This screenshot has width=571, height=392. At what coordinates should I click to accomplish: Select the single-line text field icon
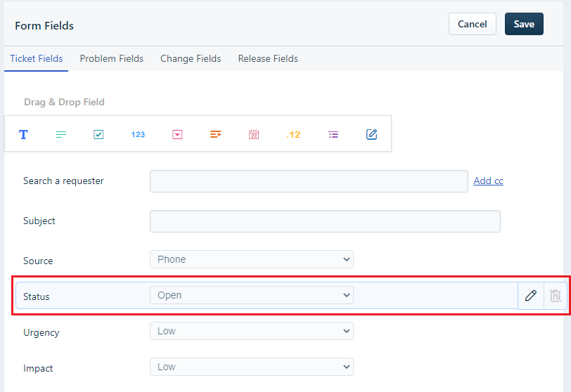(x=23, y=135)
